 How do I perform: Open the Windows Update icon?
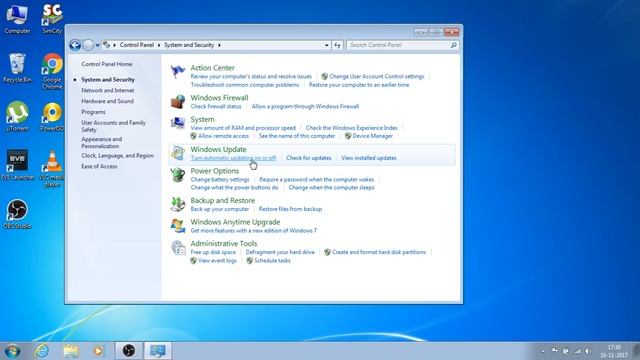(x=178, y=153)
